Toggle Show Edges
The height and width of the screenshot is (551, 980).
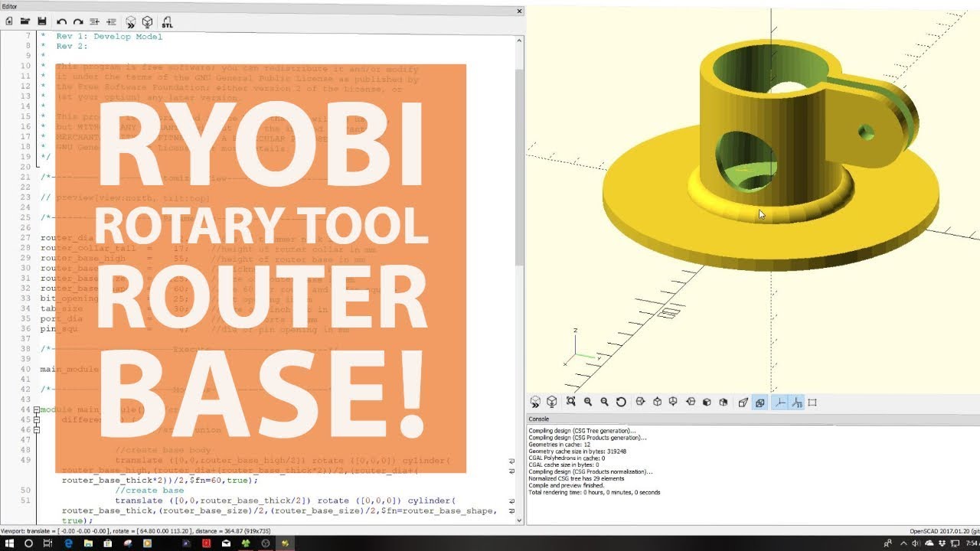click(x=812, y=402)
